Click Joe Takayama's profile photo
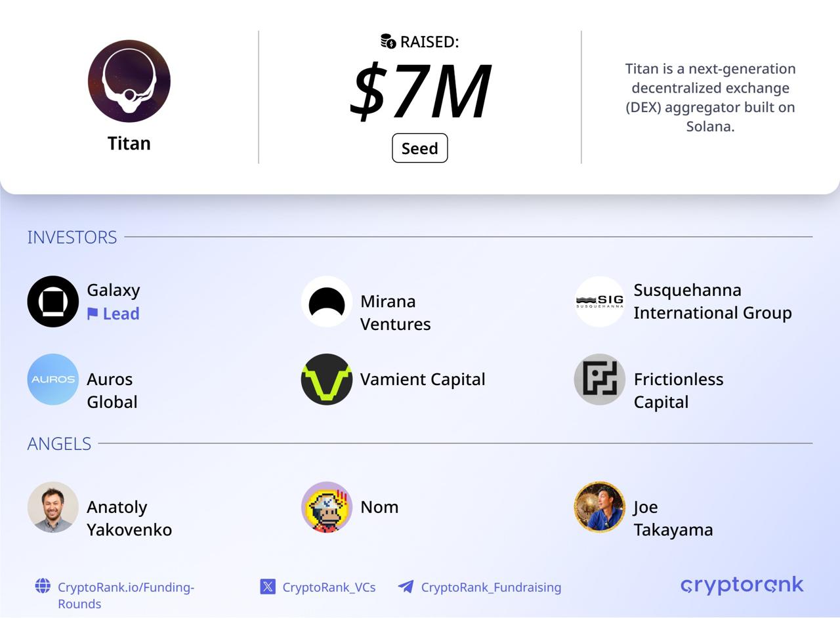Image resolution: width=840 pixels, height=618 pixels. (x=600, y=507)
